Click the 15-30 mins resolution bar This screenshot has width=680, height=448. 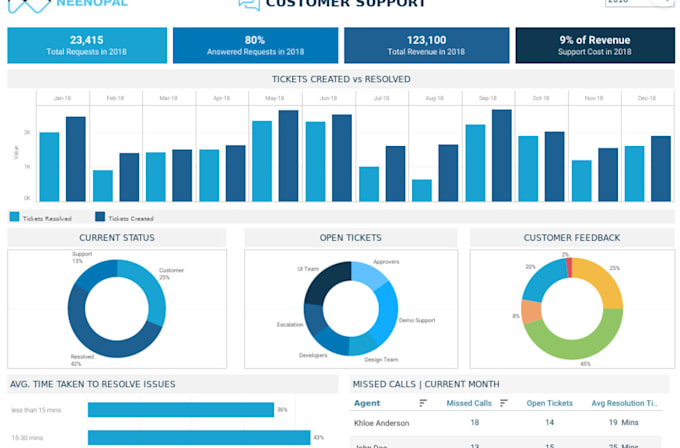[x=199, y=438]
